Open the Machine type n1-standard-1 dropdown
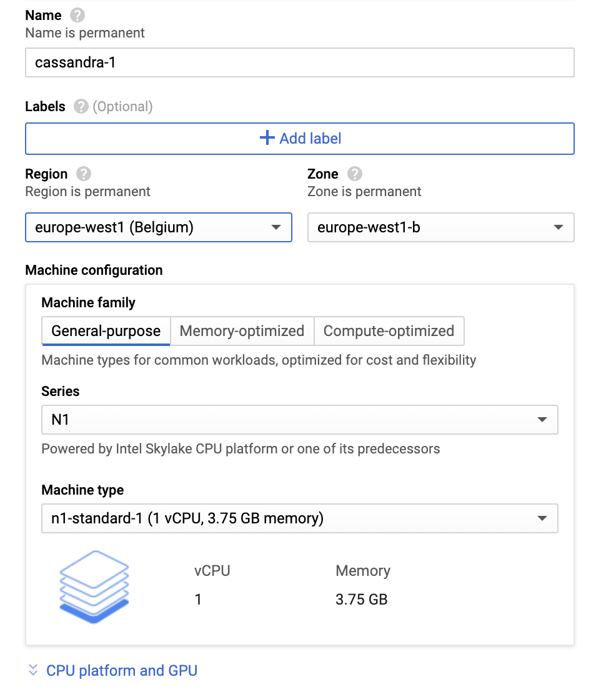 (x=299, y=518)
